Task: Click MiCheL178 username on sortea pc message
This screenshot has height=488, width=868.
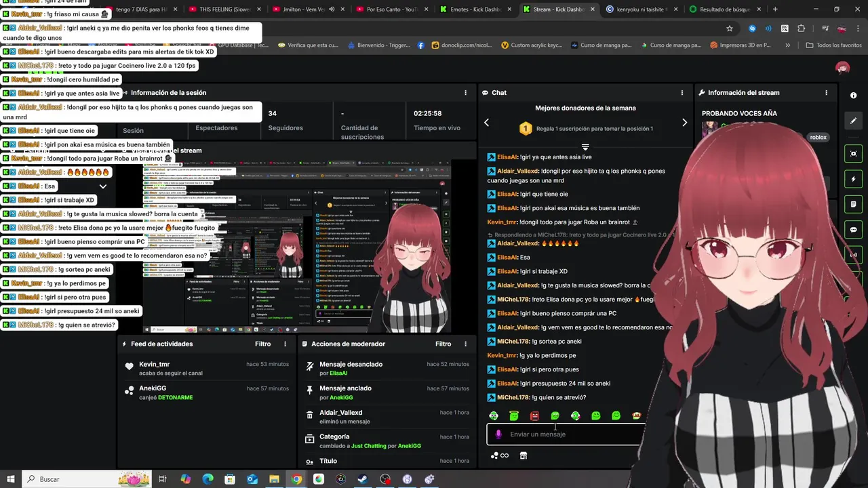Action: [x=513, y=342]
